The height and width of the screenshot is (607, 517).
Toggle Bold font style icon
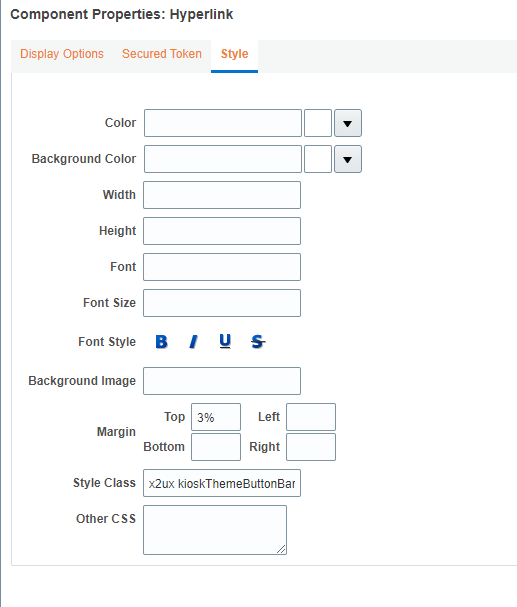(161, 342)
